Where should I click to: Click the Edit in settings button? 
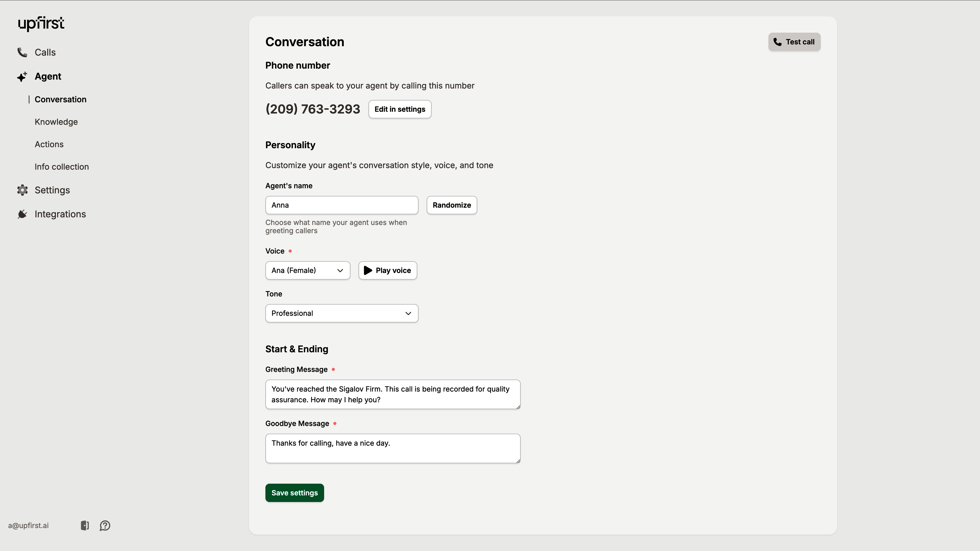(399, 109)
